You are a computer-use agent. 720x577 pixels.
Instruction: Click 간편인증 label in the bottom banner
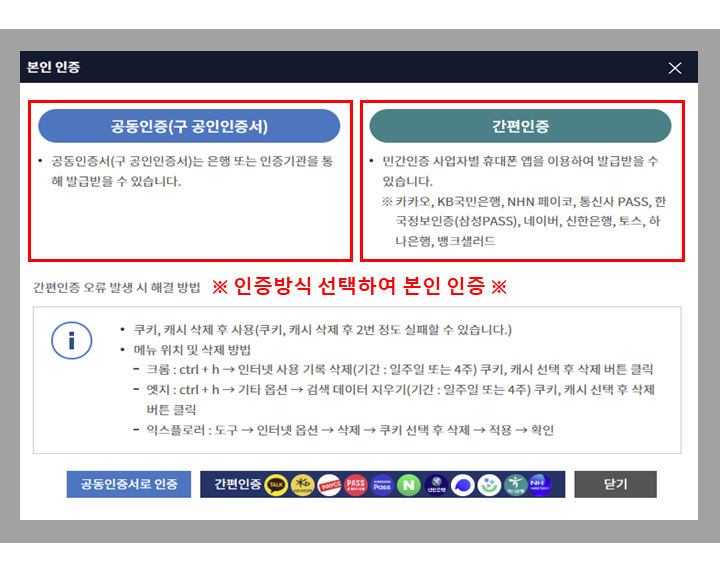point(237,484)
